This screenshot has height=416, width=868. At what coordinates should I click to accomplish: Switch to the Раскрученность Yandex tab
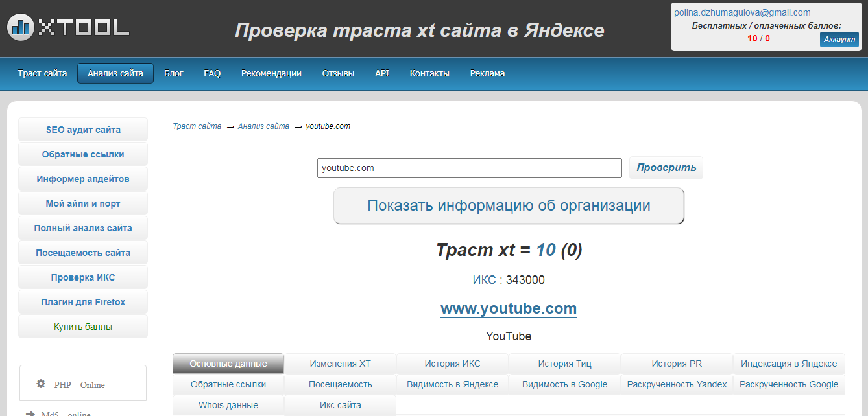[x=677, y=384]
